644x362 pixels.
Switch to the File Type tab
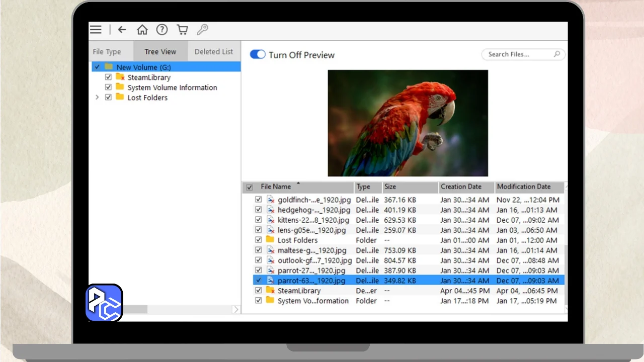[107, 52]
